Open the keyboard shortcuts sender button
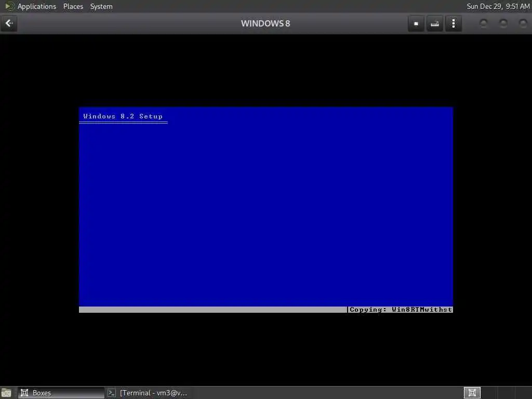Image resolution: width=532 pixels, height=399 pixels. point(435,23)
